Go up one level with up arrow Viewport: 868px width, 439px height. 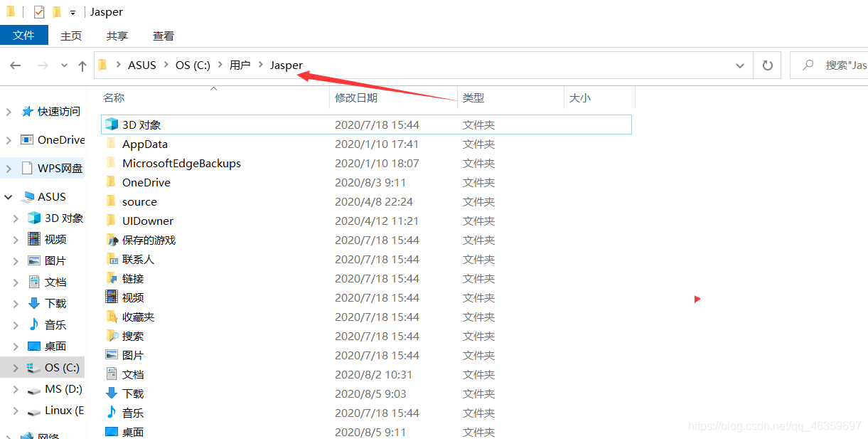pyautogui.click(x=82, y=65)
